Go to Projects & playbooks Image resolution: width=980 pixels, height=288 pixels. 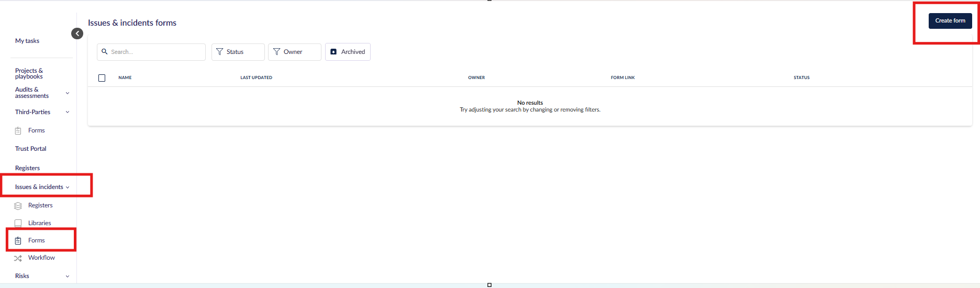click(29, 73)
